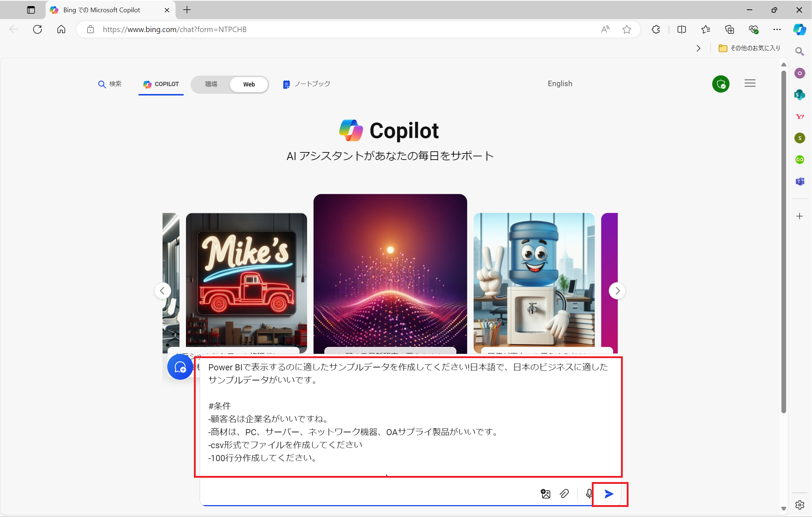Send the message with the blue arrow
812x517 pixels.
click(609, 494)
